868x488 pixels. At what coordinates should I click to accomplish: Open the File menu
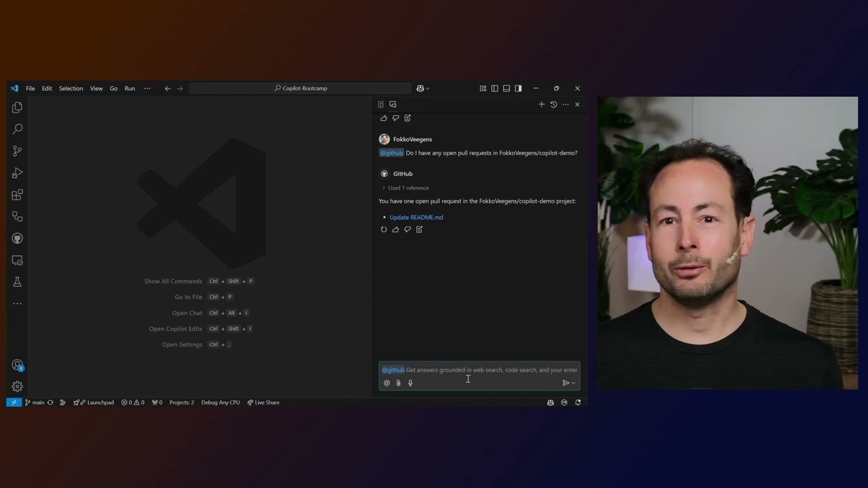(31, 88)
